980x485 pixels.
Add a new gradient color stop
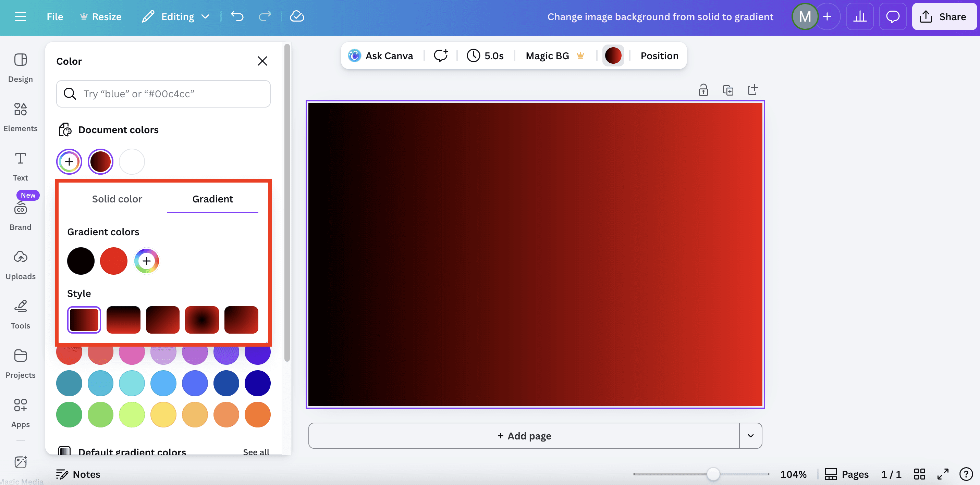(x=146, y=261)
